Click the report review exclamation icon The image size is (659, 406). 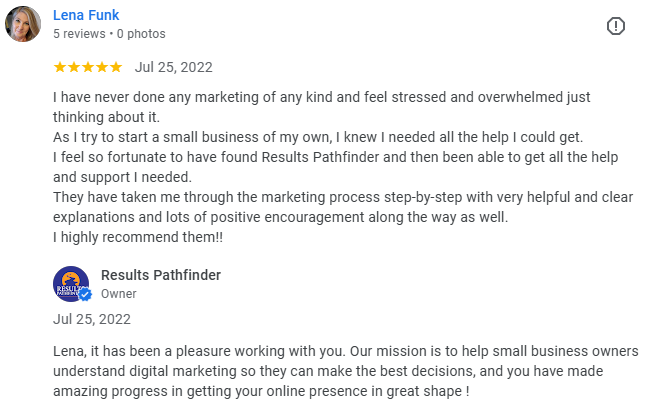pos(616,25)
